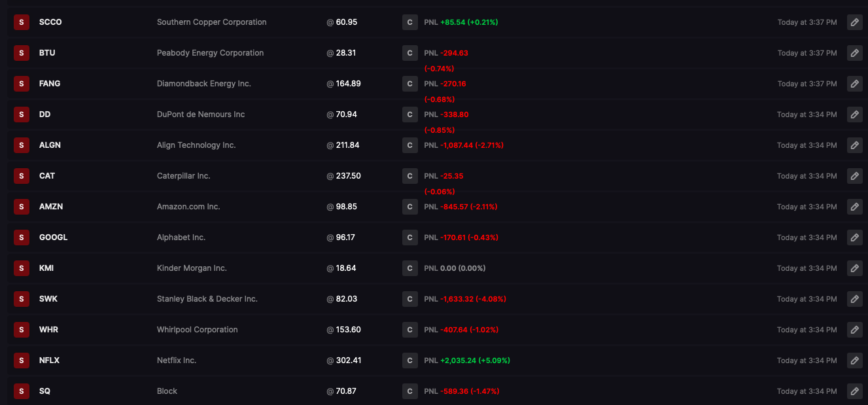Click the C badge in the DD row
This screenshot has height=405, width=868.
[x=409, y=114]
